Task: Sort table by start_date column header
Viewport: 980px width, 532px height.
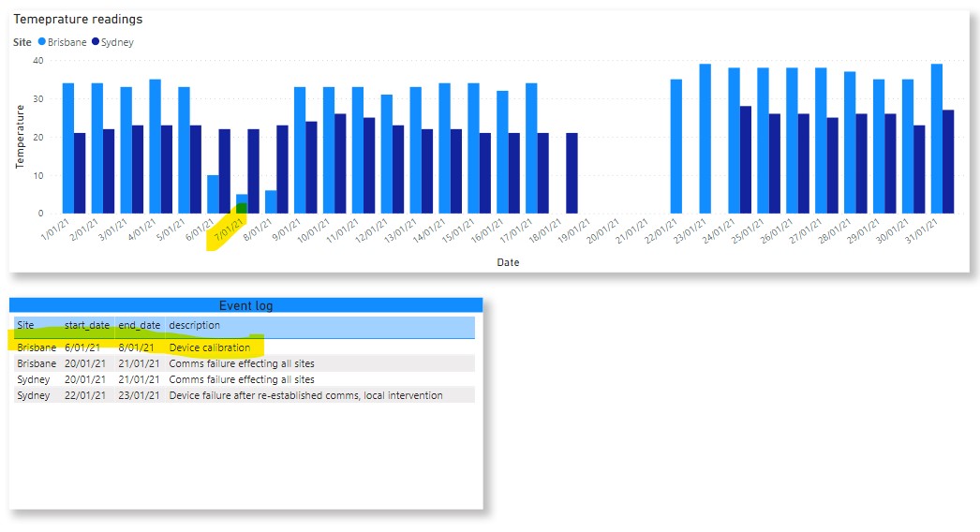Action: point(86,325)
